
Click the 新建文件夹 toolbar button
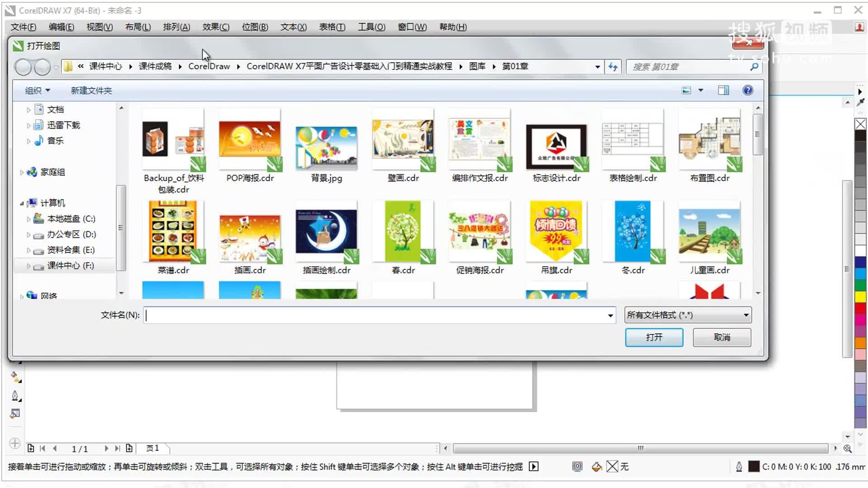point(91,90)
